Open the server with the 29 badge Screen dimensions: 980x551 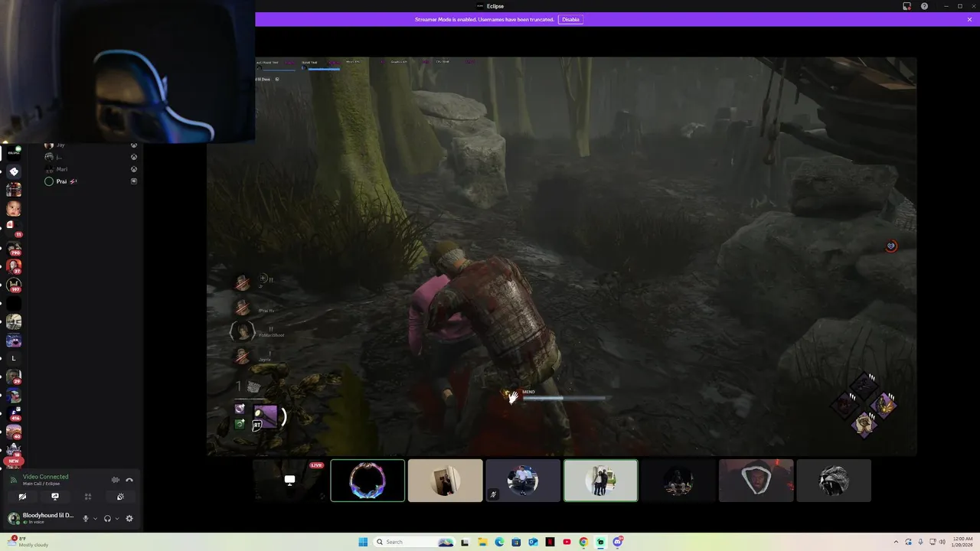(14, 377)
